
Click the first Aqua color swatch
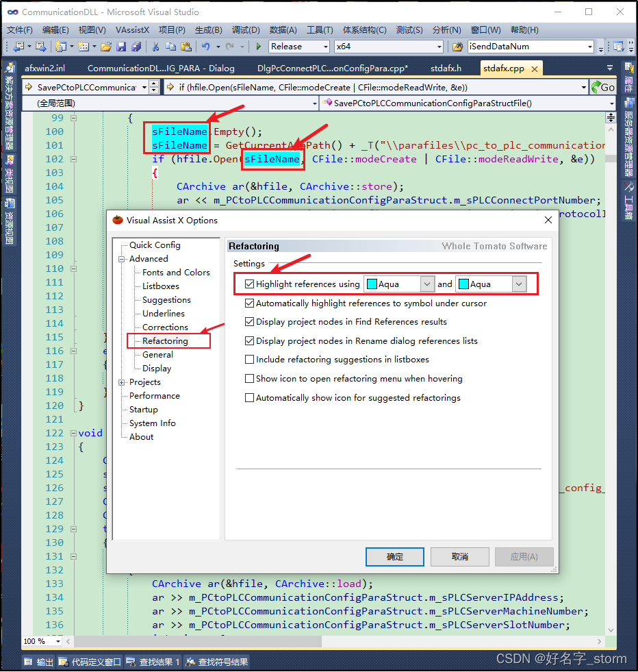click(372, 284)
